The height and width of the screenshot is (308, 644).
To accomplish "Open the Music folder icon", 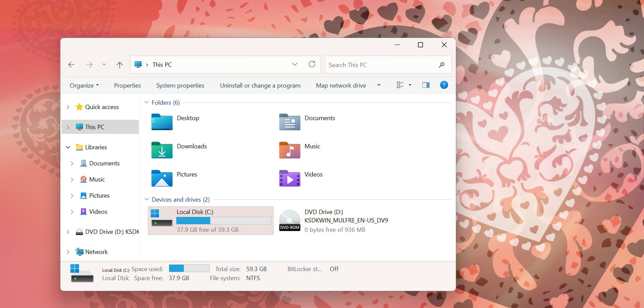I will pyautogui.click(x=289, y=150).
